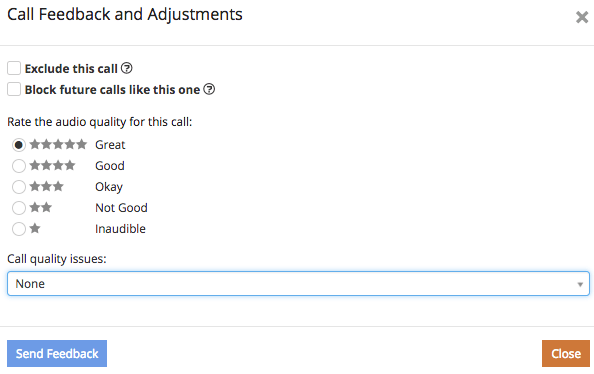This screenshot has height=374, width=594.
Task: Open the Call quality issues dropdown
Action: click(298, 283)
